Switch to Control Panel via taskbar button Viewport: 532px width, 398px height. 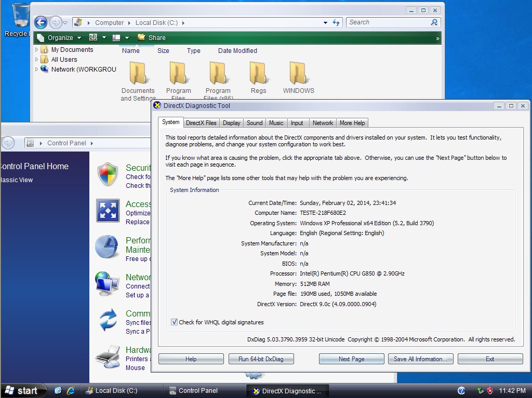(x=204, y=391)
